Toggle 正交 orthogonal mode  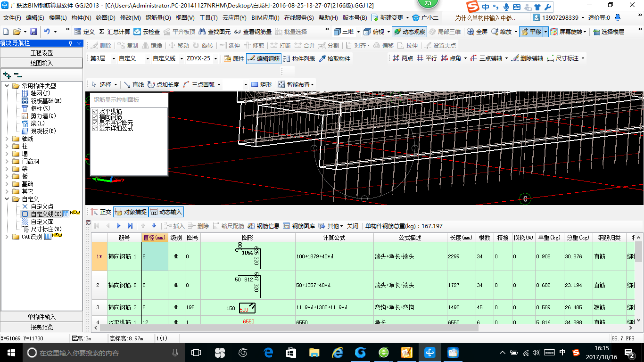point(101,212)
